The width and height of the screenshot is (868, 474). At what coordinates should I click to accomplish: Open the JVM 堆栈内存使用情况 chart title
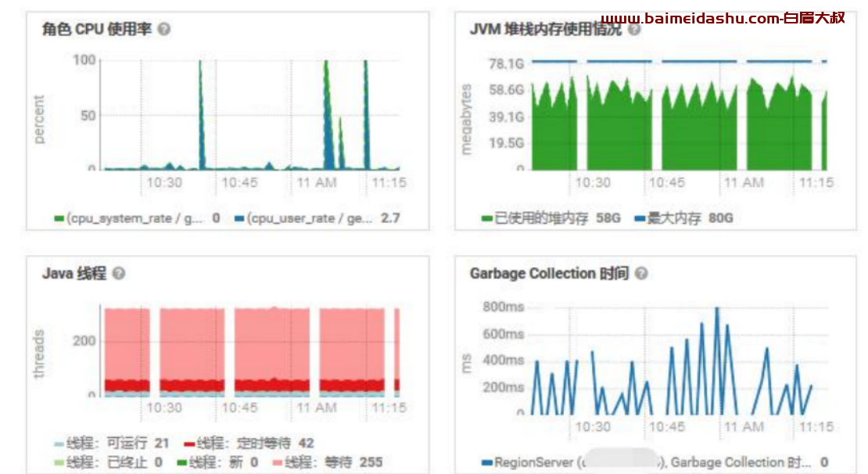tap(546, 30)
